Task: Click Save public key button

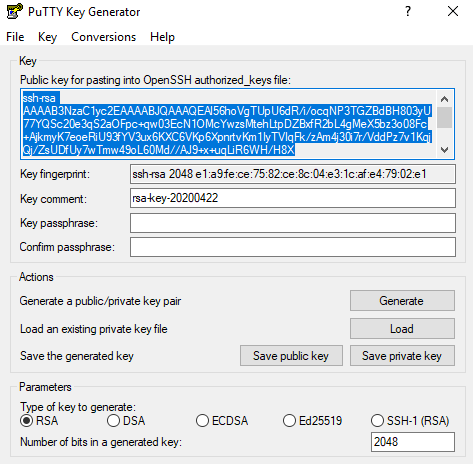Action: click(x=291, y=356)
